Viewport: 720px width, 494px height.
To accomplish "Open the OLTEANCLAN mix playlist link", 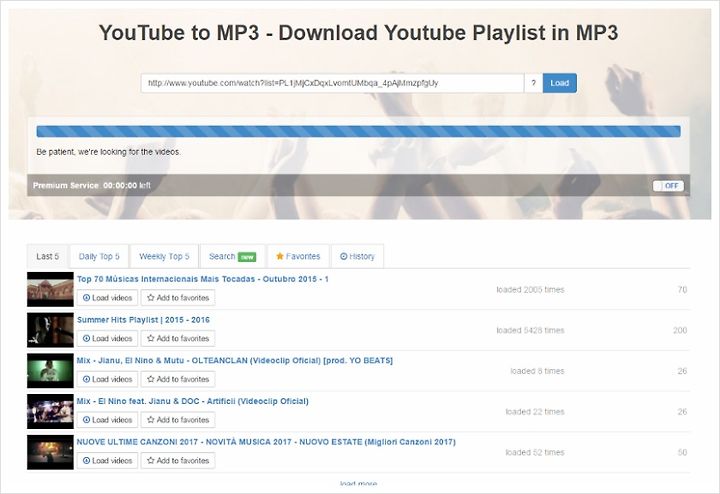I will 235,360.
